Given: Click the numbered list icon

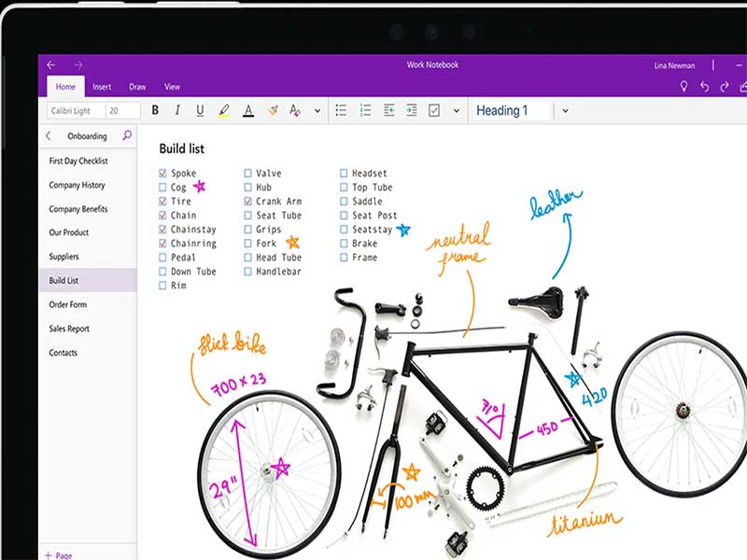Looking at the screenshot, I should coord(365,110).
